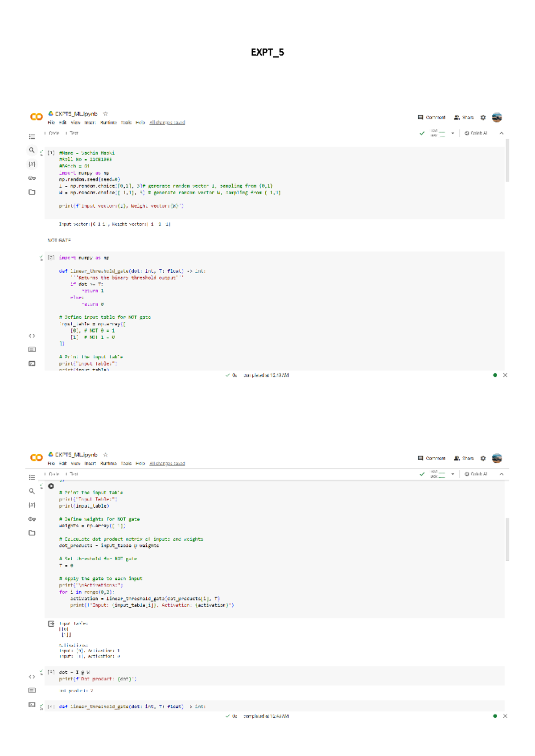
Task: Click Share button in top Colab window
Action: [464, 118]
